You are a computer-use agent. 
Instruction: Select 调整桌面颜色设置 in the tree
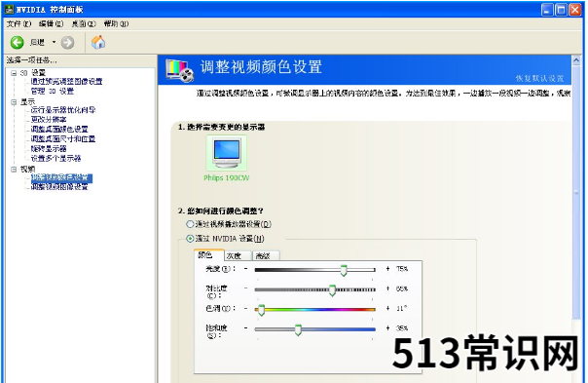(x=59, y=130)
